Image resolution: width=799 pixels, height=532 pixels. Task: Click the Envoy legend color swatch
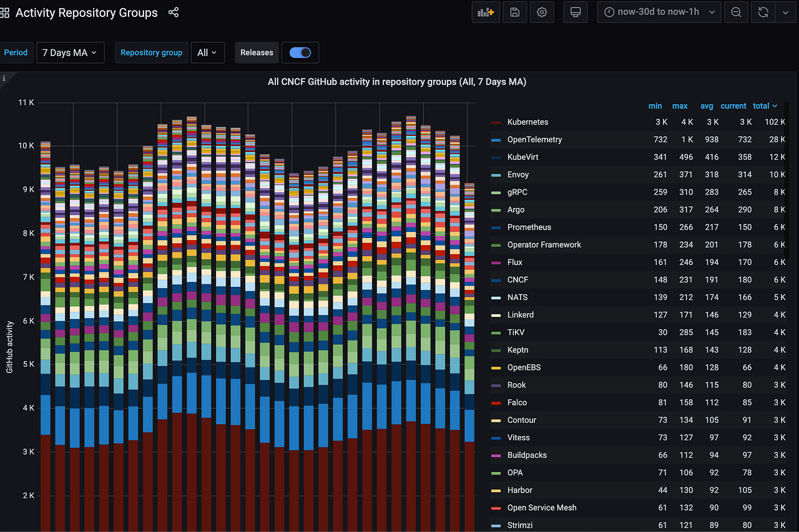click(x=496, y=175)
